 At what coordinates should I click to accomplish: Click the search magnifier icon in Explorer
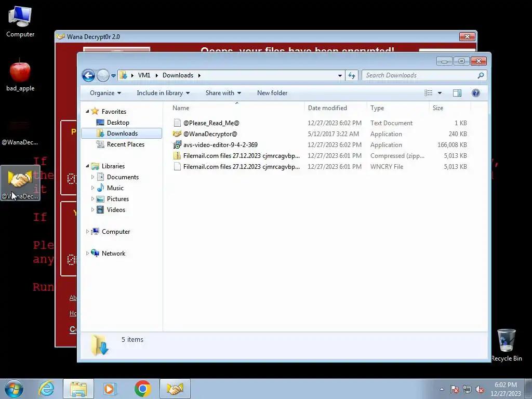481,75
